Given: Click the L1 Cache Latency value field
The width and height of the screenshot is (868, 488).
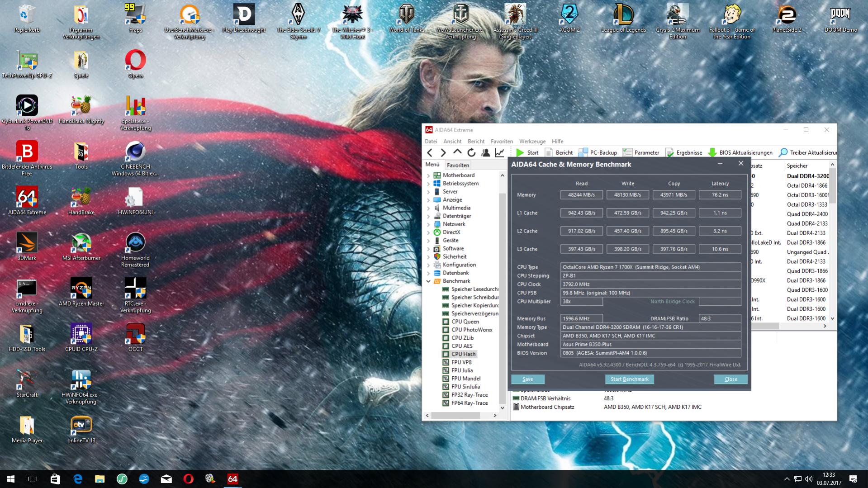Looking at the screenshot, I should [x=720, y=213].
